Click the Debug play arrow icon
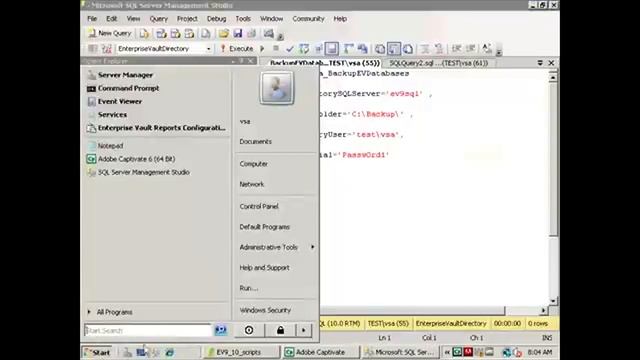 (x=262, y=49)
